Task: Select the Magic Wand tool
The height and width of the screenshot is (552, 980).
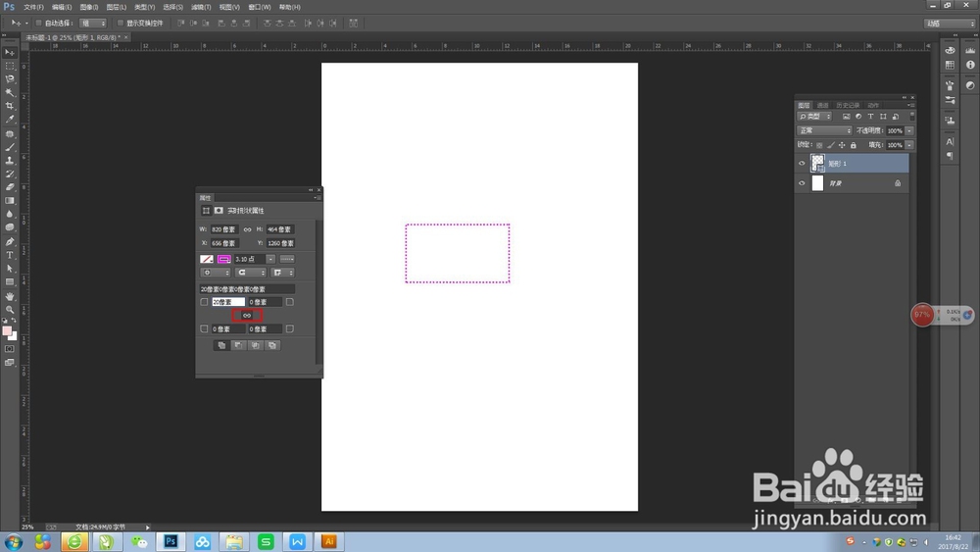Action: pyautogui.click(x=10, y=92)
